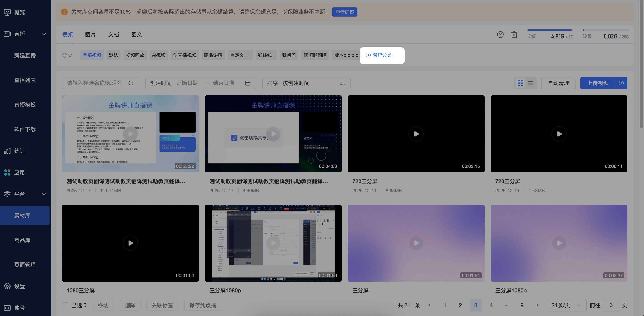
Task: Play the 00:04:00 video
Action: point(273,134)
